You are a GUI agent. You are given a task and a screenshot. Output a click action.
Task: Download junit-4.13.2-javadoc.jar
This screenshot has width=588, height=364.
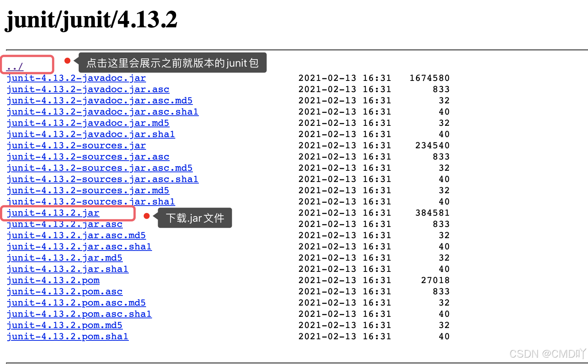pyautogui.click(x=76, y=78)
